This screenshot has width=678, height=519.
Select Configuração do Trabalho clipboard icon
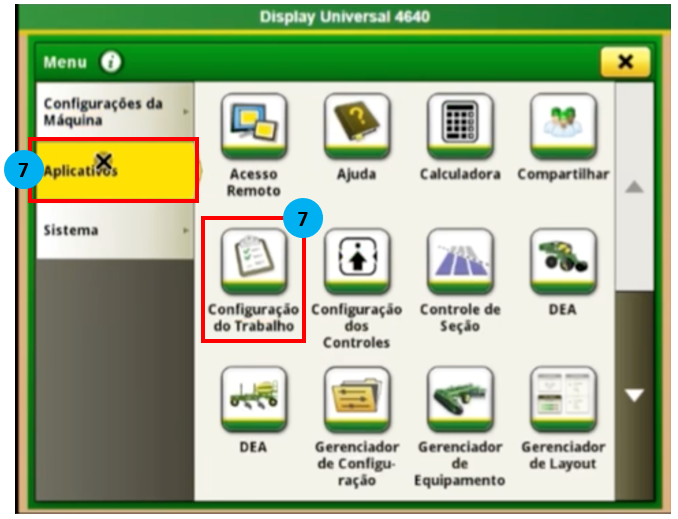[253, 261]
